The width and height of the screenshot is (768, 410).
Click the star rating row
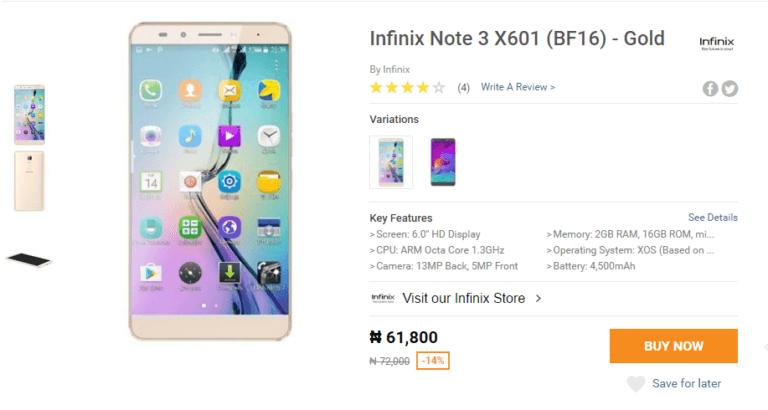[407, 88]
